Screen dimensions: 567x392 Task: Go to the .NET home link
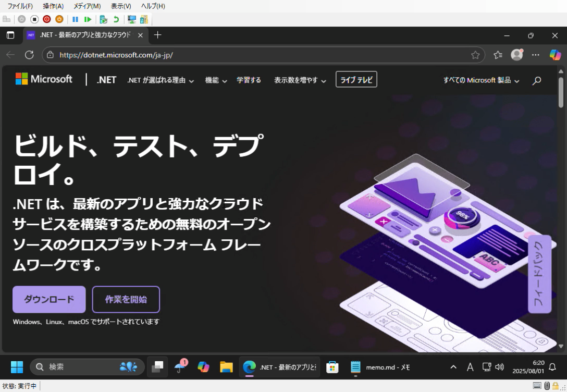pos(106,80)
